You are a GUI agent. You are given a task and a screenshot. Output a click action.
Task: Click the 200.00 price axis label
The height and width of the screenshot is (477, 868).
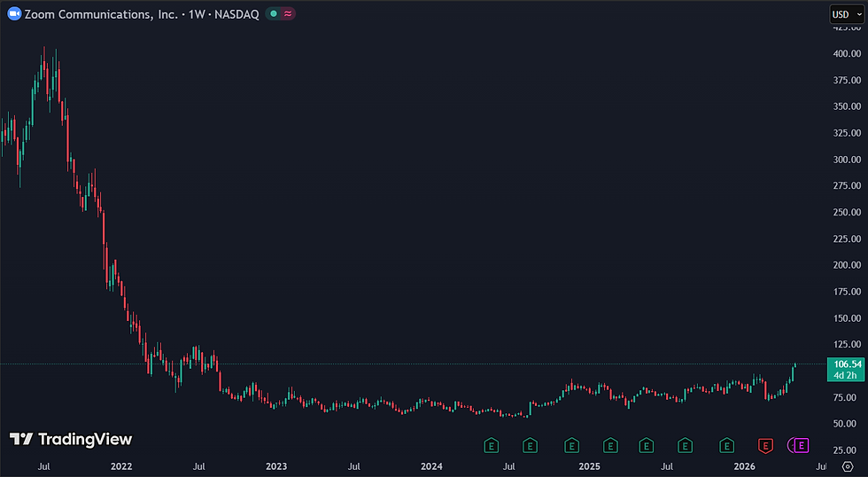click(x=847, y=265)
